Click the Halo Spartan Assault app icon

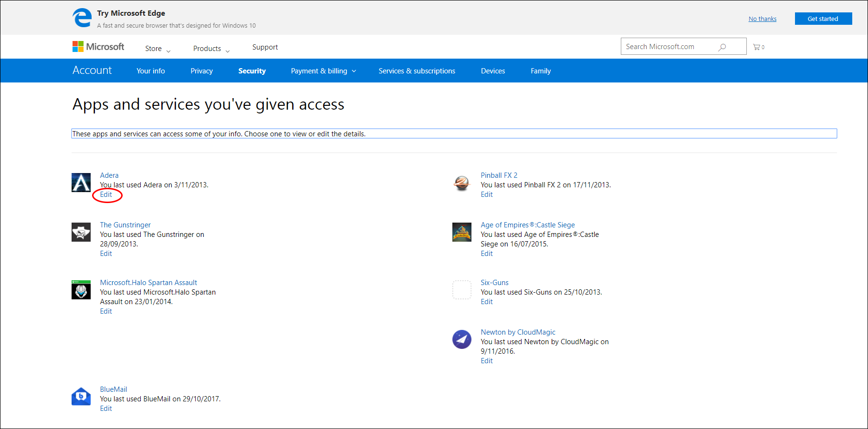(81, 290)
